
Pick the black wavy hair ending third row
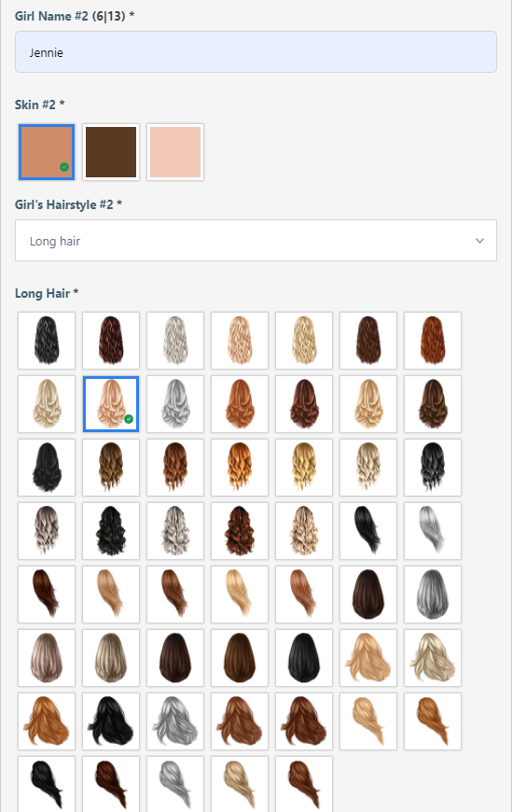pos(433,467)
